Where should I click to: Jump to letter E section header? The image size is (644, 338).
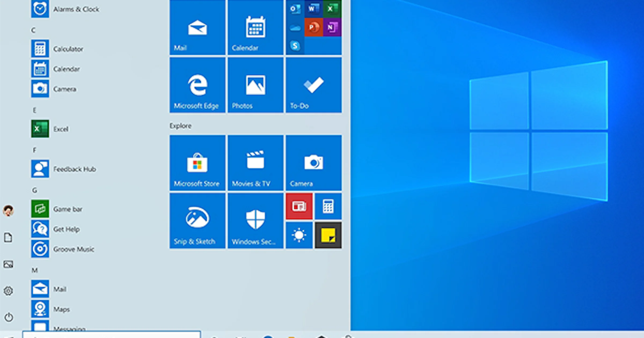(34, 110)
